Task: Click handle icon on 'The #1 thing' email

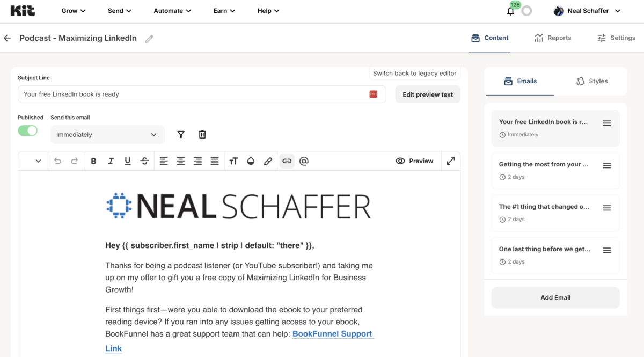Action: [607, 208]
